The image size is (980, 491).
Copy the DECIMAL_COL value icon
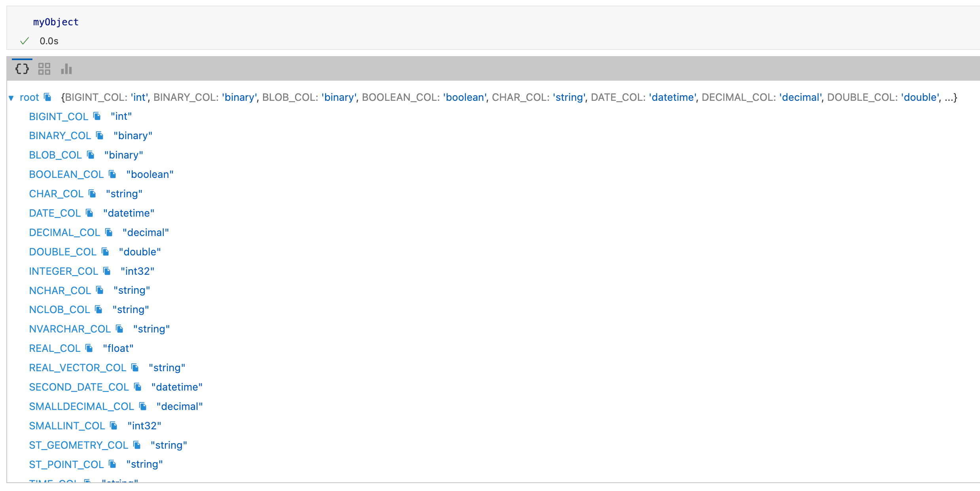(x=109, y=232)
